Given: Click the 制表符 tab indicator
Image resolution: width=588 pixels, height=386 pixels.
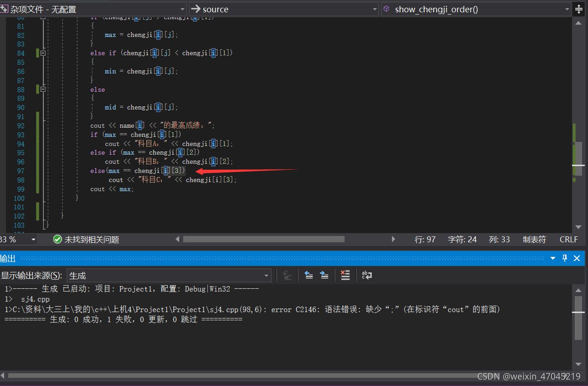Looking at the screenshot, I should [x=534, y=240].
